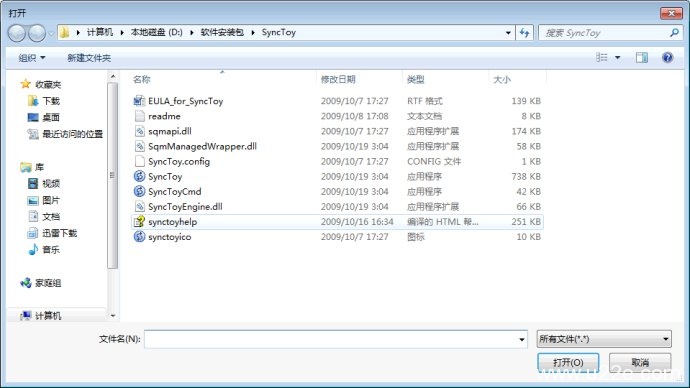Click the SyncToyEngine.dll file icon

click(x=139, y=206)
